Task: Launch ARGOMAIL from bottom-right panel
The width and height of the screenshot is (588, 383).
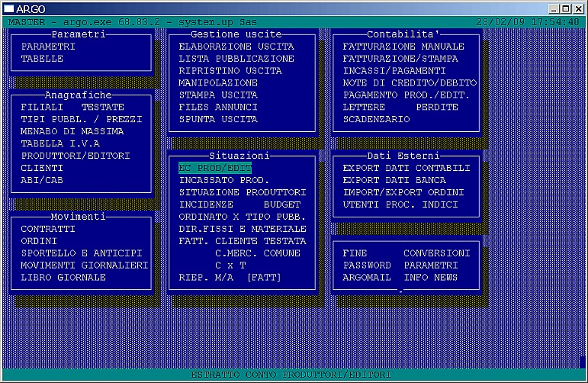Action: [x=366, y=278]
